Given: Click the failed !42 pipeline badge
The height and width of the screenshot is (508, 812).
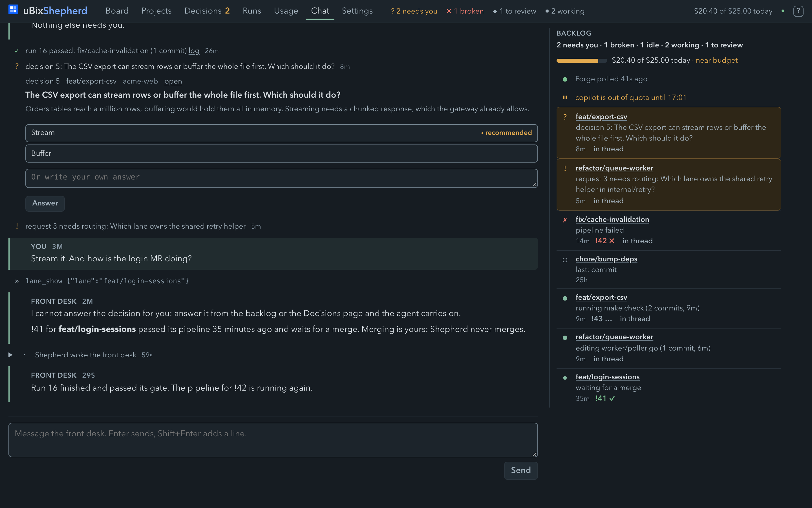Looking at the screenshot, I should (605, 241).
